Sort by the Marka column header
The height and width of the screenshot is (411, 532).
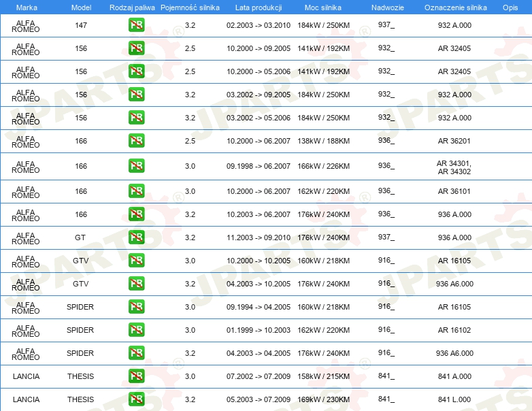27,7
